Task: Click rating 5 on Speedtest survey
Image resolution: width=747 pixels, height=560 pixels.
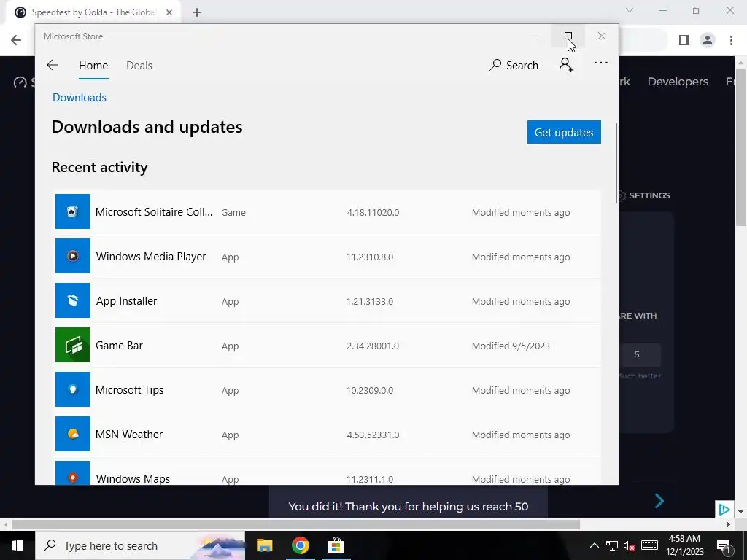Action: (637, 355)
